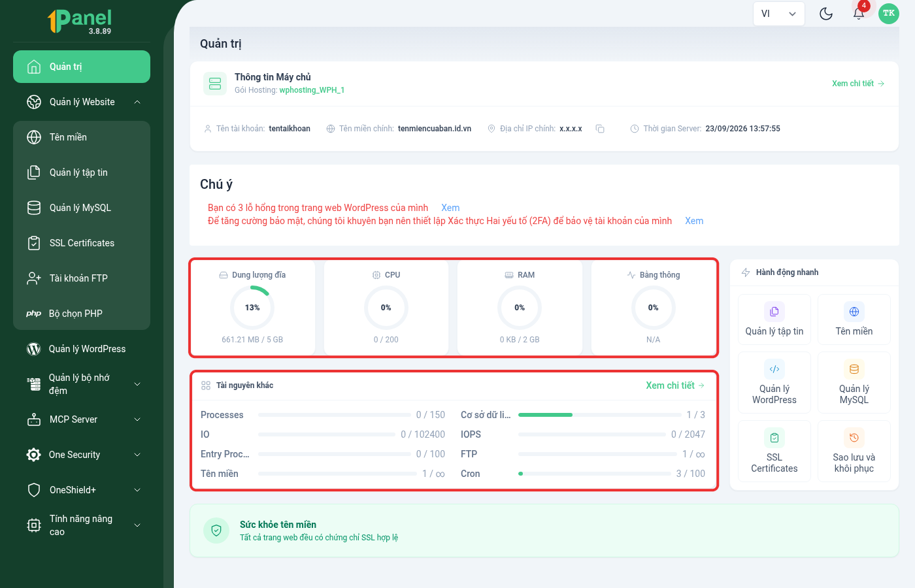915x588 pixels.
Task: Open Quản lý MySQL sidebar item
Action: pyautogui.click(x=82, y=208)
